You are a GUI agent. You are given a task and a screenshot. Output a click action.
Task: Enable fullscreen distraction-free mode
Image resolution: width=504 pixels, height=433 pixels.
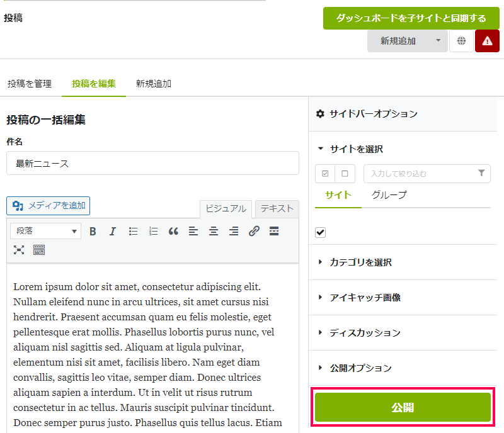click(19, 250)
